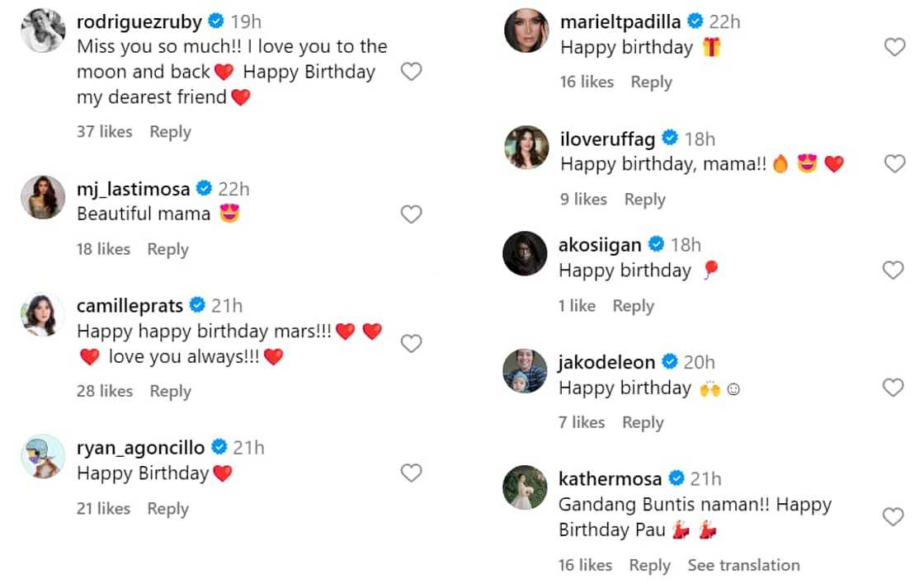View the 28 likes on camilleprats' comment
The height and width of the screenshot is (588, 924).
click(104, 391)
